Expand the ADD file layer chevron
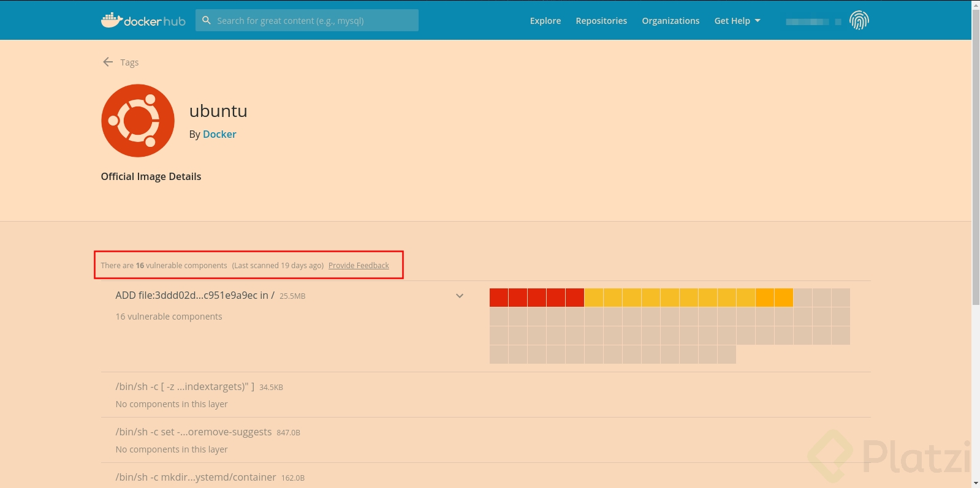 coord(460,296)
